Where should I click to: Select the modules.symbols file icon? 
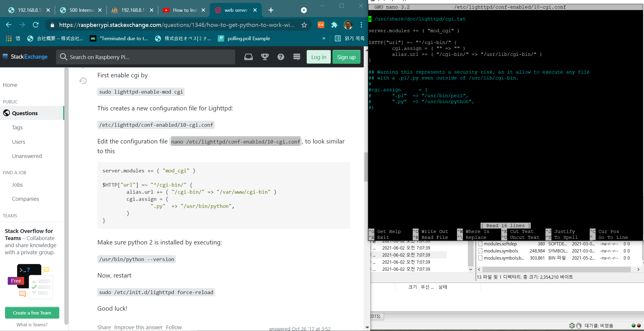(x=480, y=251)
